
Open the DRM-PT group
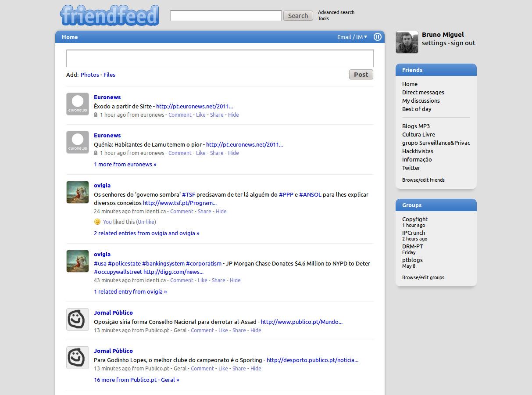[x=412, y=246]
